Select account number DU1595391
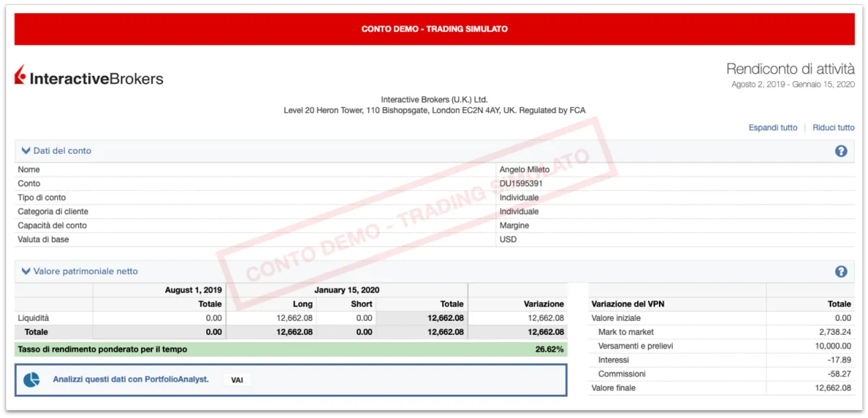Viewport: 868px width, 418px height. click(521, 184)
